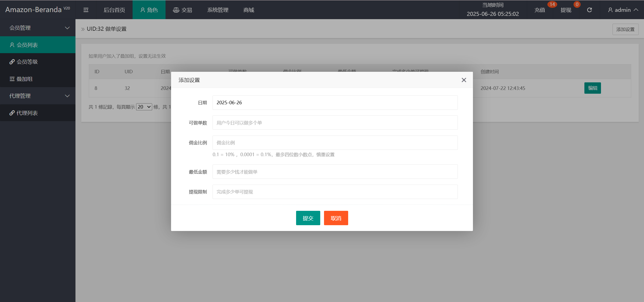This screenshot has height=302, width=644.
Task: Click the 充值 notification badge item
Action: point(540,10)
